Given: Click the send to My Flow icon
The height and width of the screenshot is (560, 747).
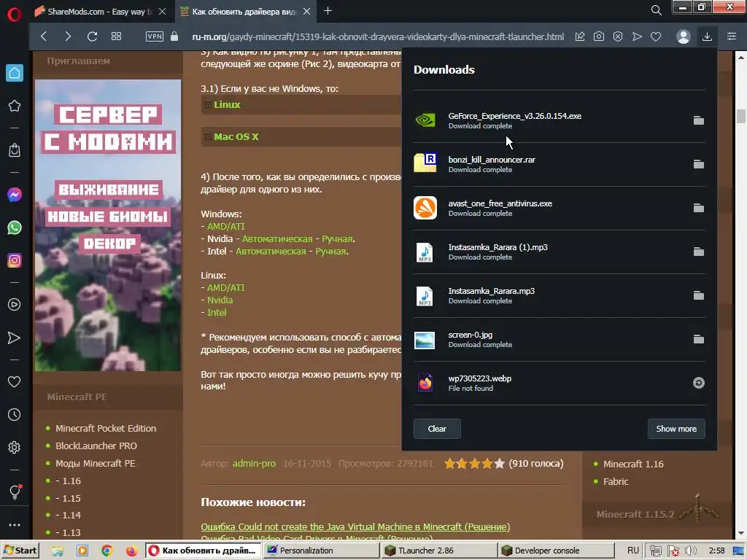Looking at the screenshot, I should tap(637, 36).
